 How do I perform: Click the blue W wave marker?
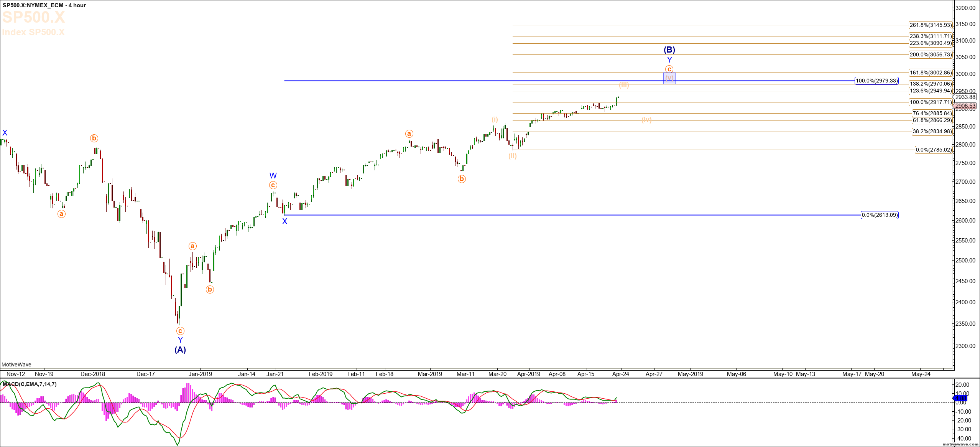click(x=273, y=176)
